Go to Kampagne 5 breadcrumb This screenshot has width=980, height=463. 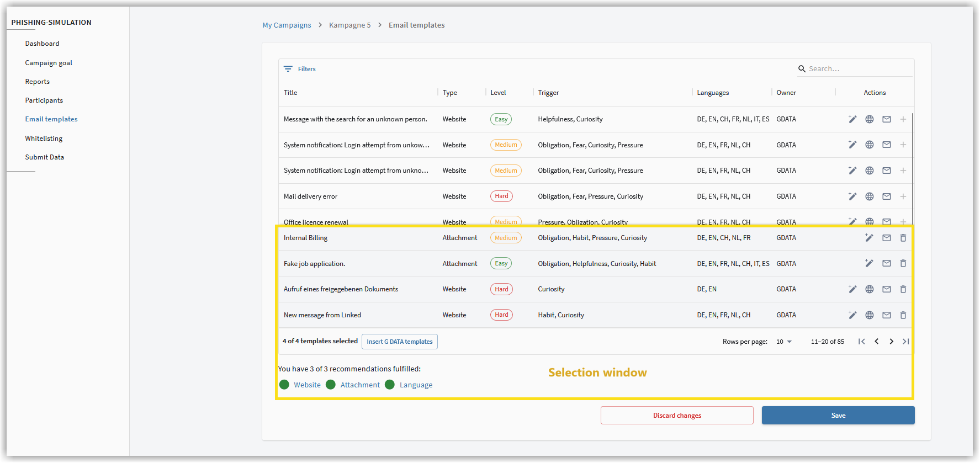(350, 25)
